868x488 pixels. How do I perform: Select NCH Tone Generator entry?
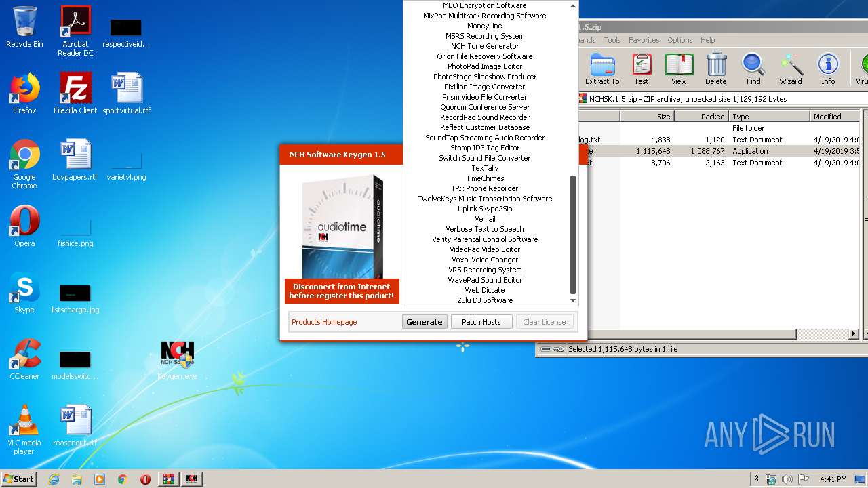pos(485,46)
